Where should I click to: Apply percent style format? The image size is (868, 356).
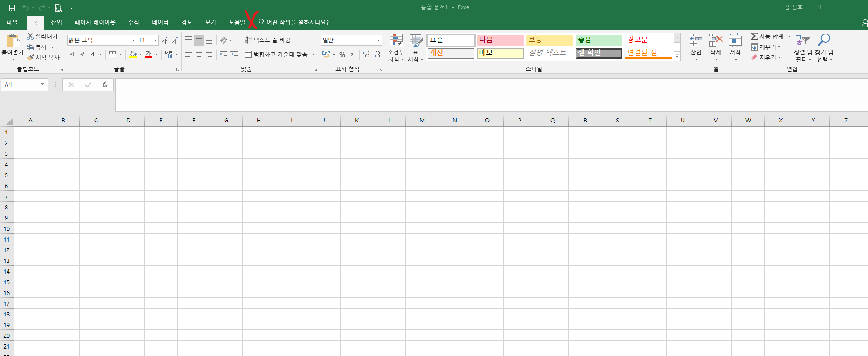click(342, 54)
